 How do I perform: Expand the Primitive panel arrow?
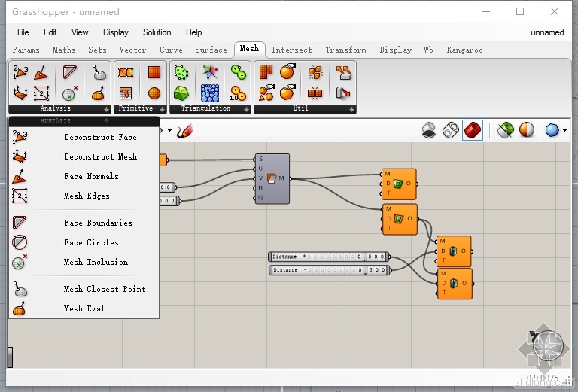[x=161, y=108]
